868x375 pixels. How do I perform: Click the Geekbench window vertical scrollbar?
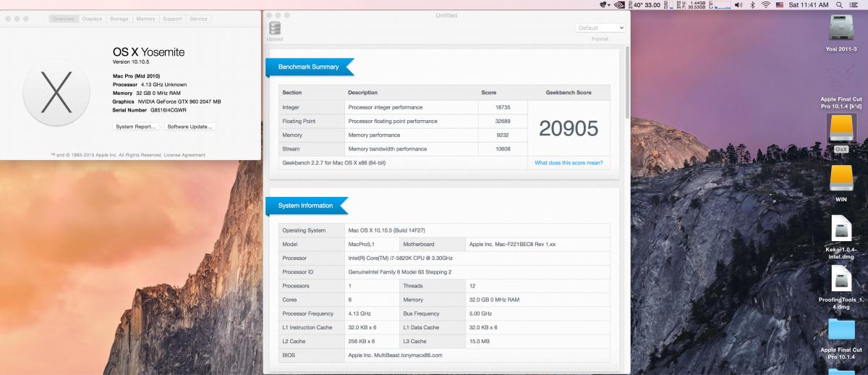click(x=627, y=109)
